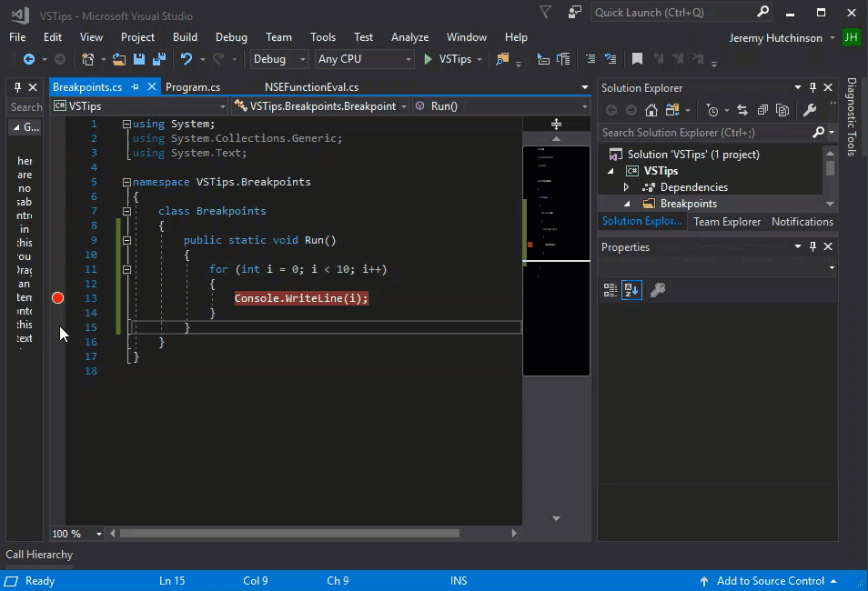The width and height of the screenshot is (868, 591).
Task: Click the Jeremy Hutchinson account name
Action: [775, 37]
